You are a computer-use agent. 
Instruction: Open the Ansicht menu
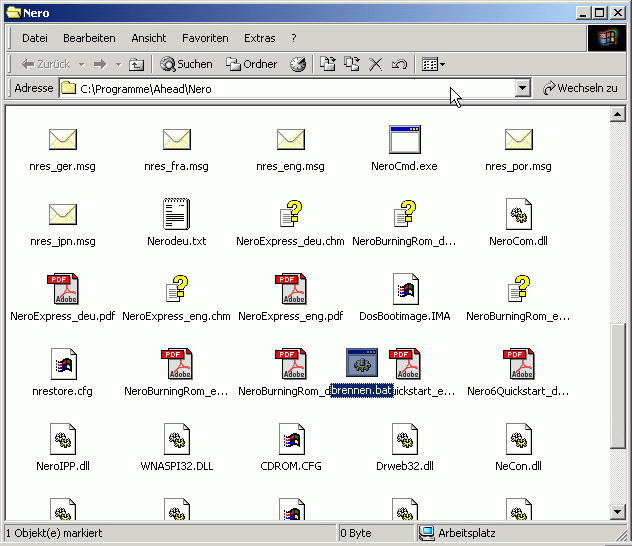pos(149,38)
